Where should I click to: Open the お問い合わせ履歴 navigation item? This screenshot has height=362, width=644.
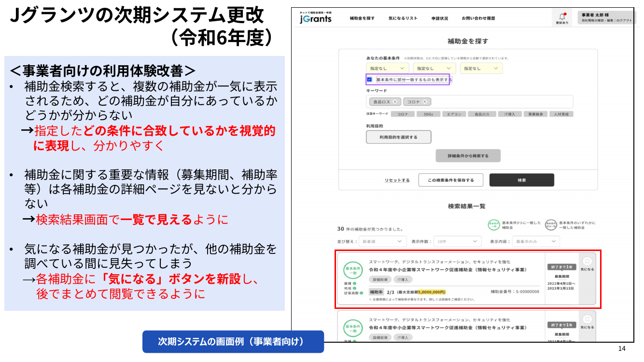click(x=478, y=18)
